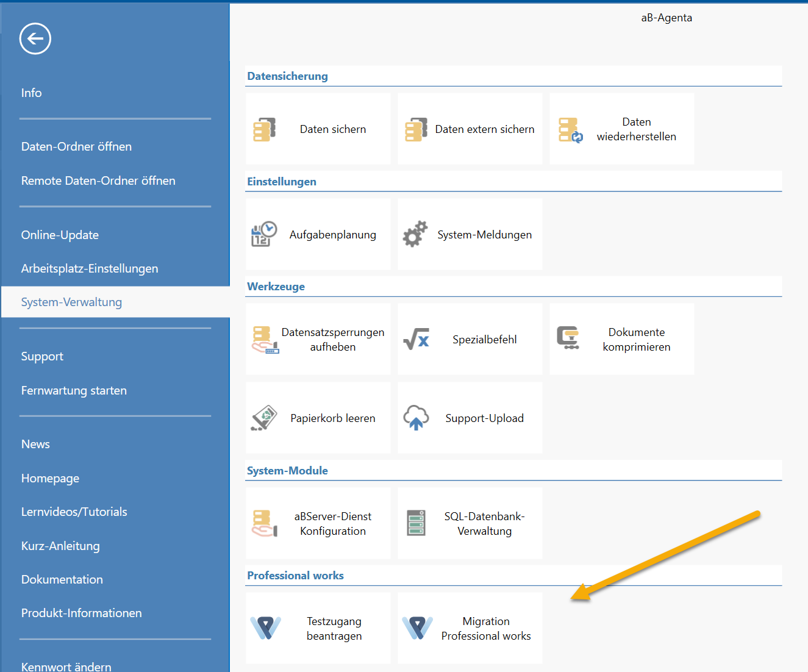Select the System-Verwaltung sidebar item

[x=115, y=302]
